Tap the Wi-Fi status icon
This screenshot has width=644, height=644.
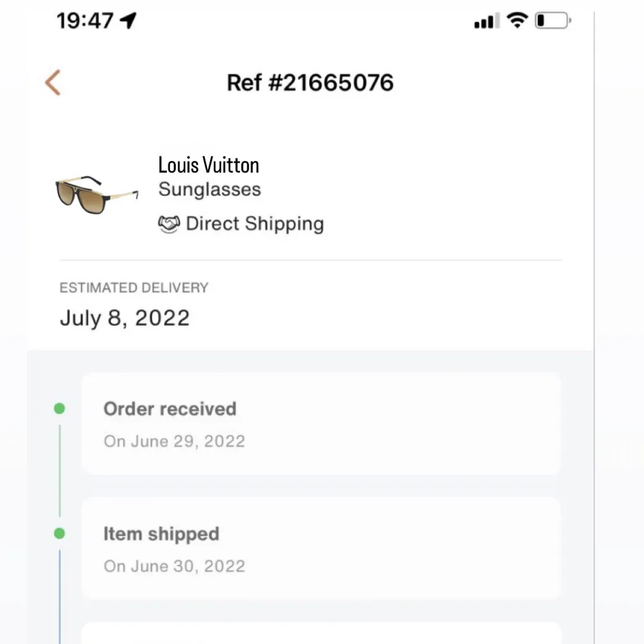pos(516,21)
